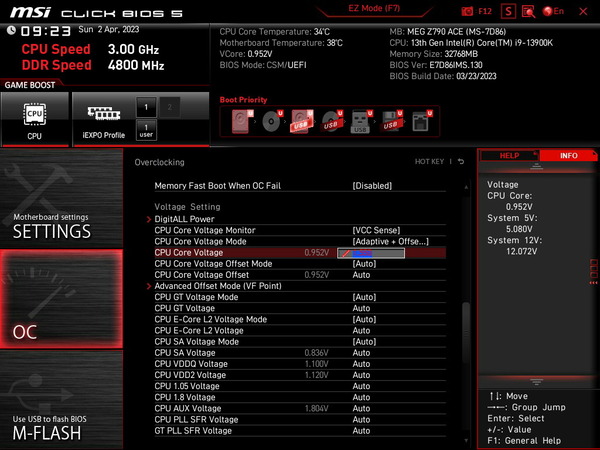Toggle iEXPO profile 2
Screen dimensions: 600x450
click(x=167, y=106)
